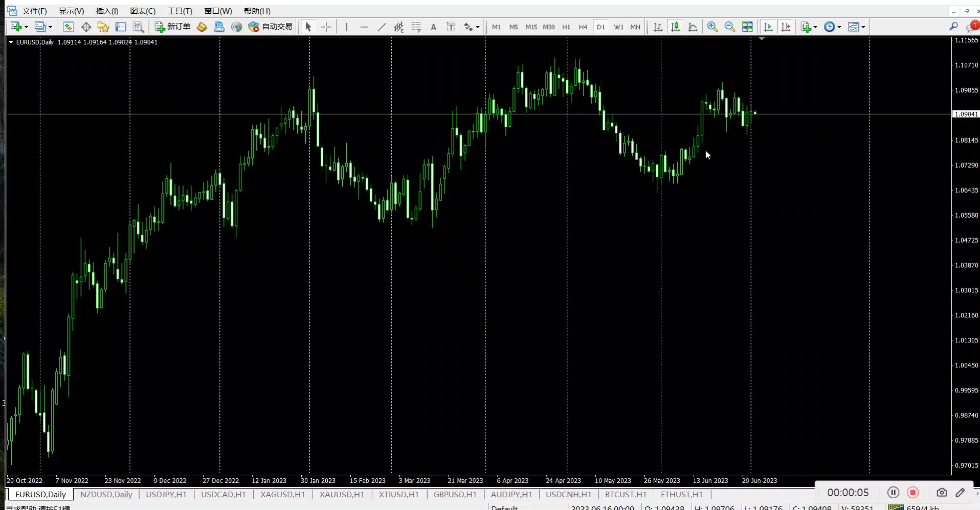Click the signals radio-wave icon
Screen dimensions: 980x510
coord(236,27)
